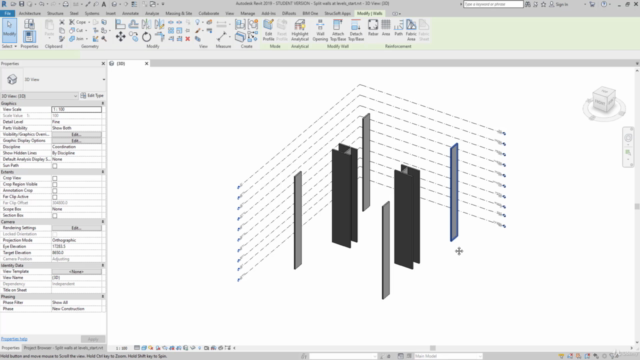Click the horizontal scrollbar thumb of the view
This screenshot has width=640, height=360.
click(x=433, y=348)
